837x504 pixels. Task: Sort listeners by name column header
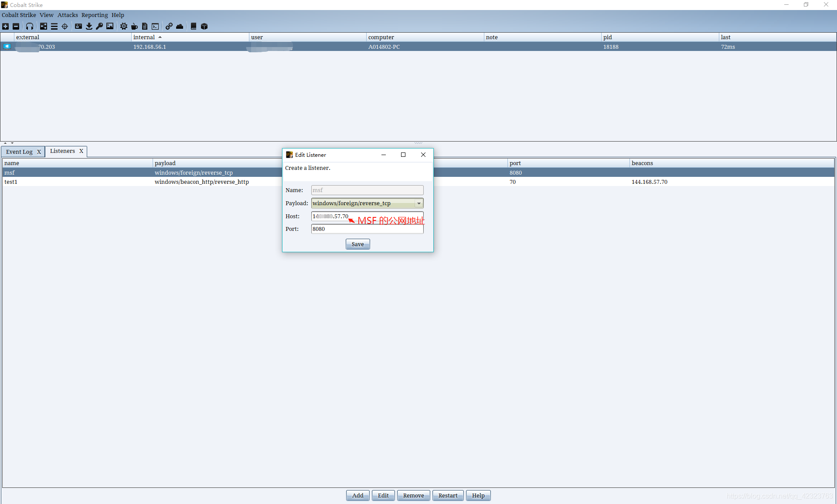tap(77, 163)
